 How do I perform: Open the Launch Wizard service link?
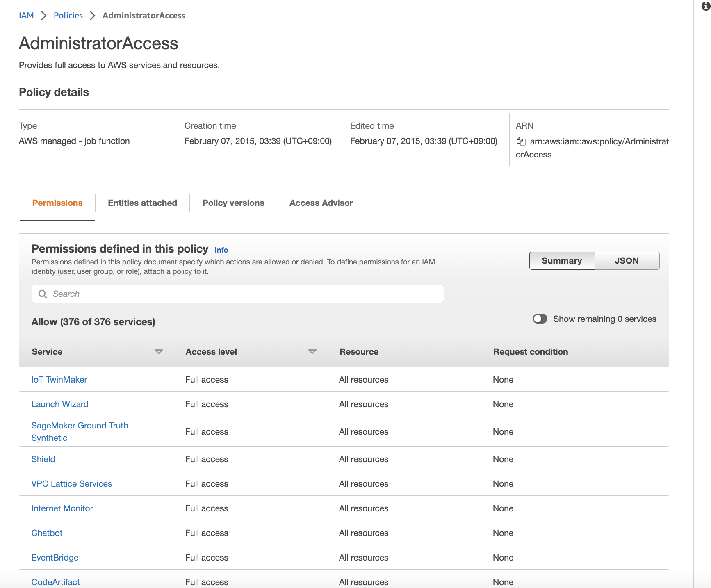(x=60, y=404)
